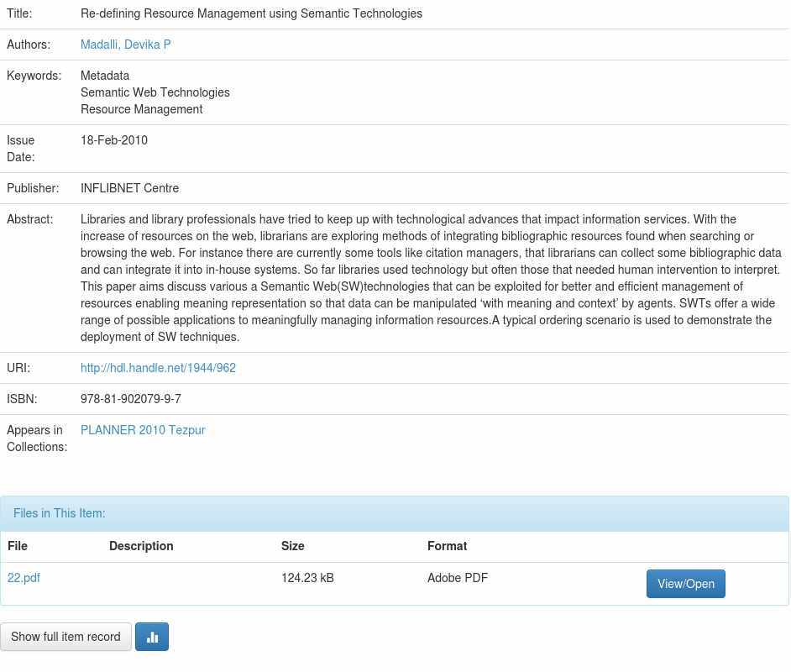The width and height of the screenshot is (791, 672).
Task: Click the View/Open button
Action: click(685, 584)
